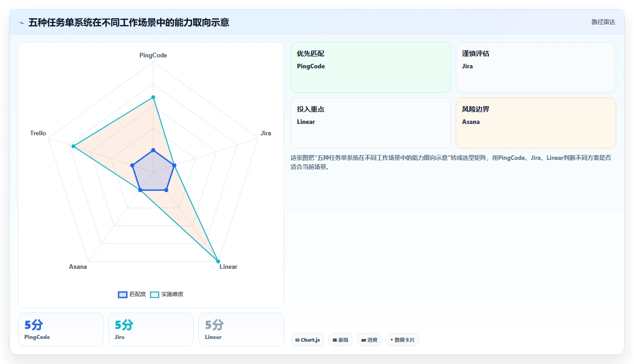This screenshot has width=634, height=364.
Task: Click the 实施难度 data point at Trello
Action: 73,146
